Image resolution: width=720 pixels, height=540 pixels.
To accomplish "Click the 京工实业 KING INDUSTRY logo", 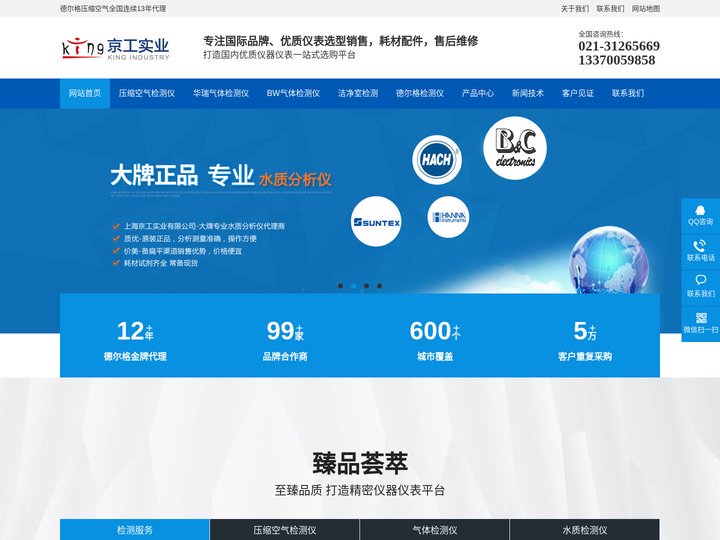I will 116,48.
